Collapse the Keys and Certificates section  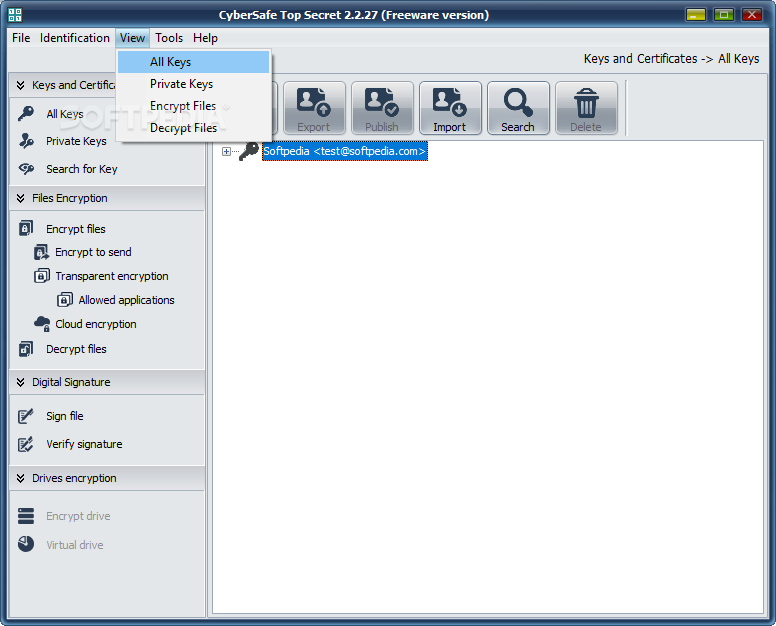[20, 85]
